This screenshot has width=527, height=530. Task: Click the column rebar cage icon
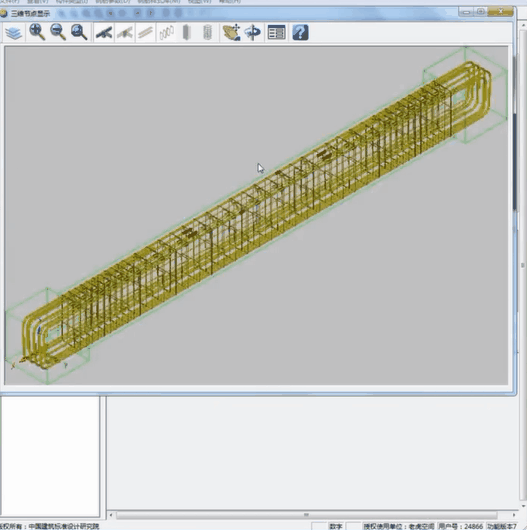point(207,33)
